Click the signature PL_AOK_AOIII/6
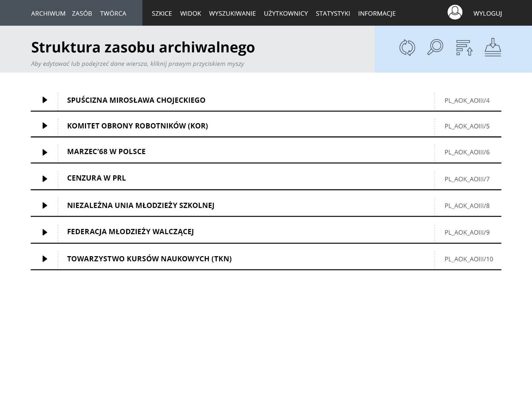532x399 pixels. click(467, 152)
